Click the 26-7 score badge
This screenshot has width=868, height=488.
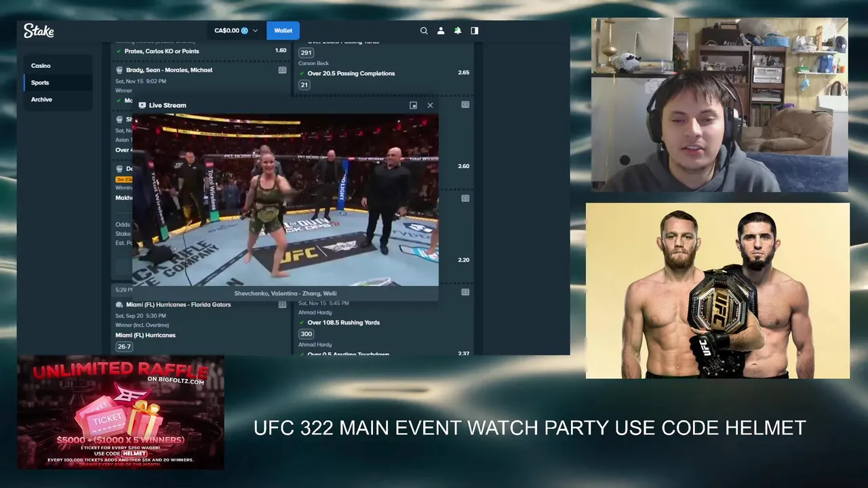[124, 346]
